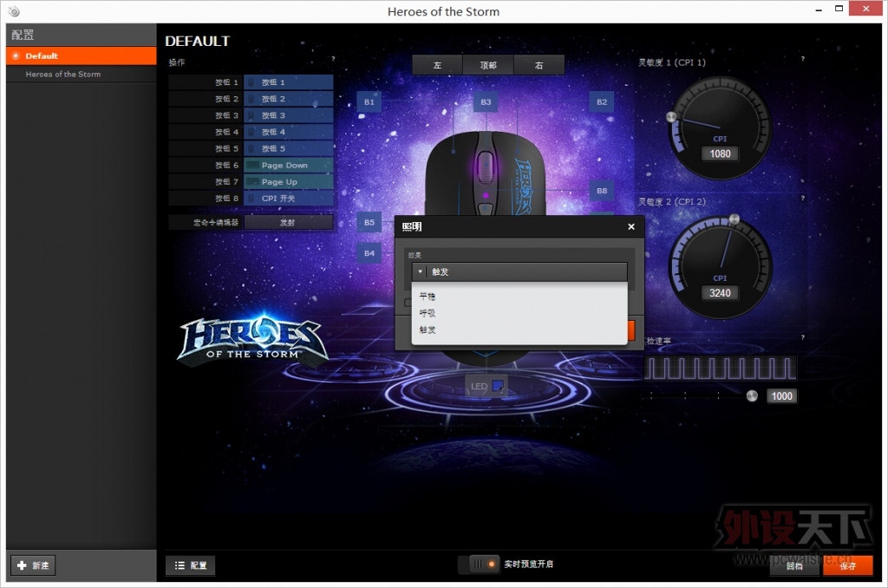Click the CPI 1 dial knob
Screen dimensions: 888x588
(671, 117)
